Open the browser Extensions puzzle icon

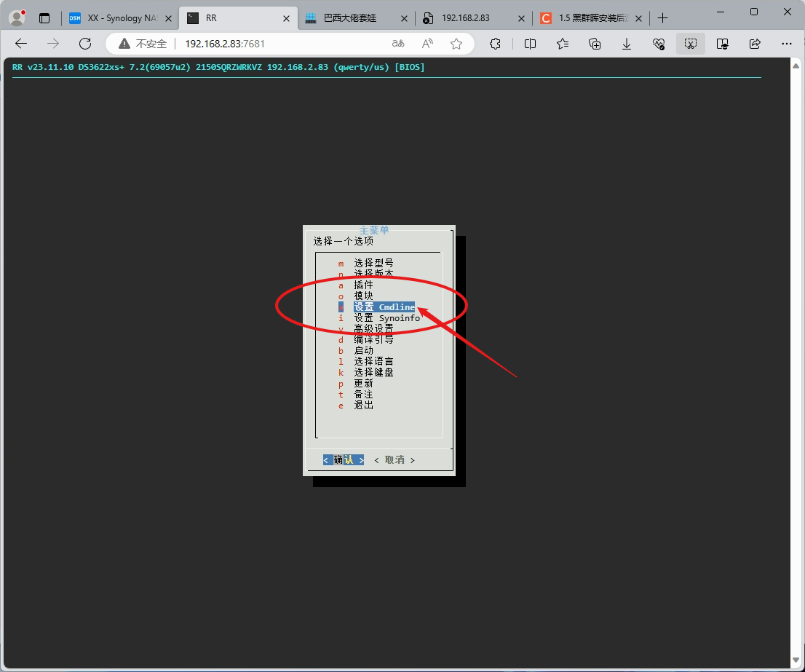[495, 44]
